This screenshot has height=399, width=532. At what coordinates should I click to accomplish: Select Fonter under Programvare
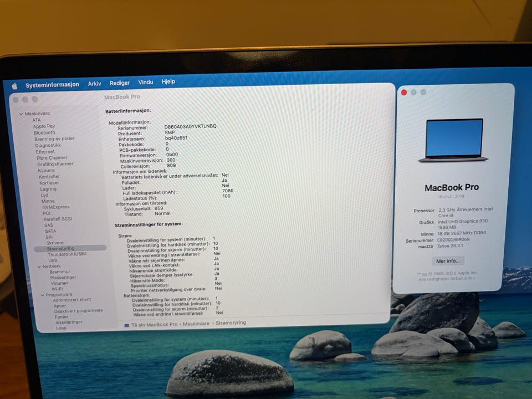pos(62,317)
